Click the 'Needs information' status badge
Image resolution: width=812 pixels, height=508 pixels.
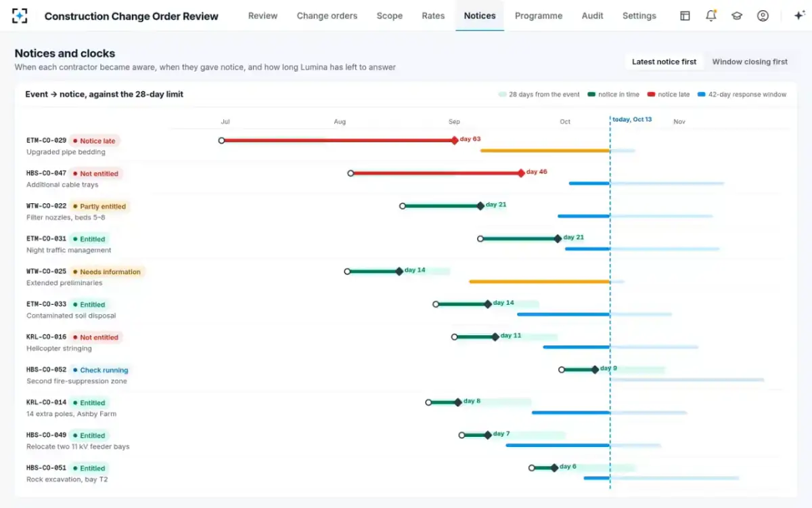tap(107, 272)
